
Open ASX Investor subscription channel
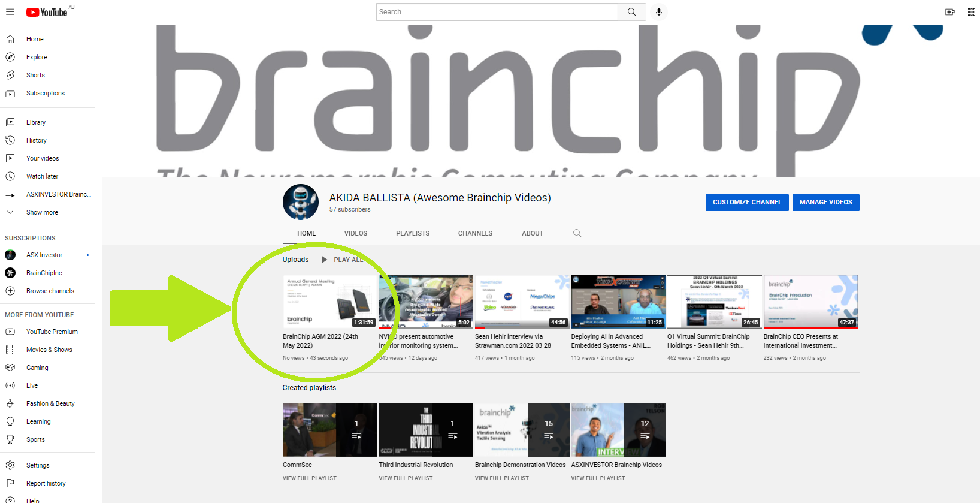[44, 255]
